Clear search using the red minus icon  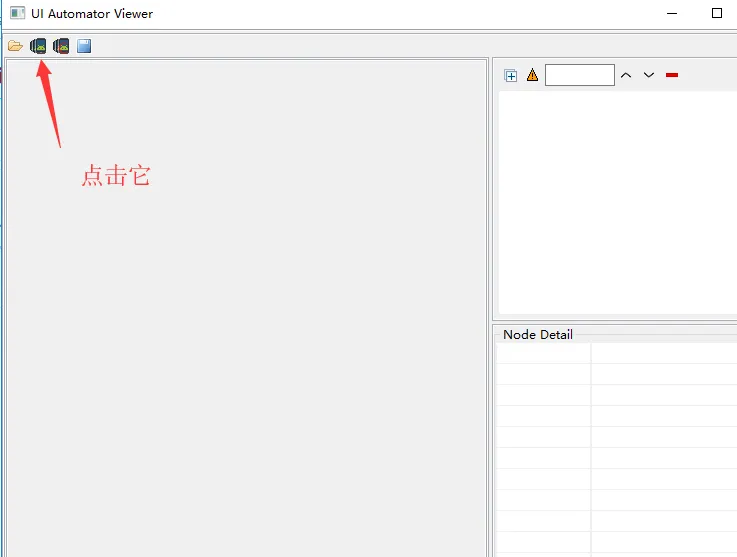(x=672, y=75)
